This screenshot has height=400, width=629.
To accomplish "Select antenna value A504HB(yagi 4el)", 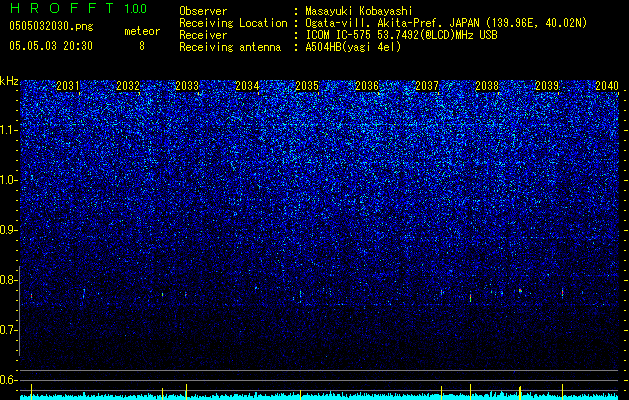I will point(353,47).
